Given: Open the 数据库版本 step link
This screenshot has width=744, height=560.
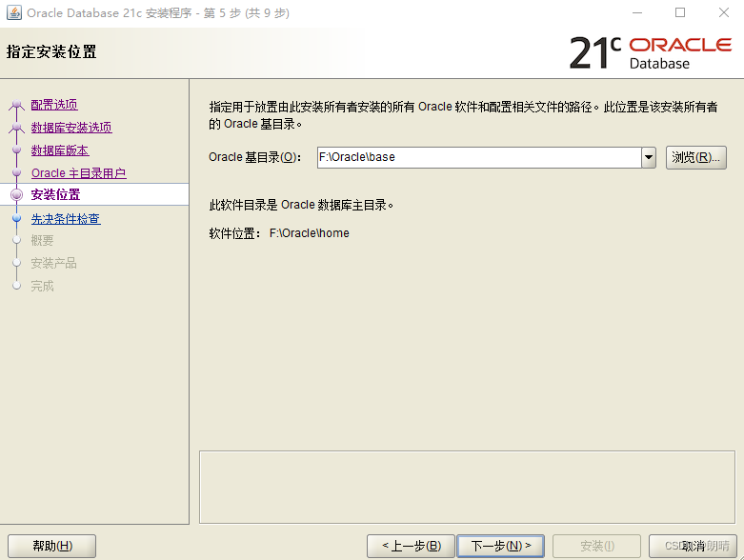Looking at the screenshot, I should pos(60,150).
